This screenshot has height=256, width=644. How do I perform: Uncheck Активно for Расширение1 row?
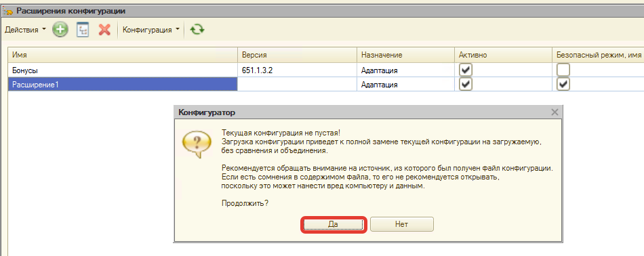pos(466,85)
